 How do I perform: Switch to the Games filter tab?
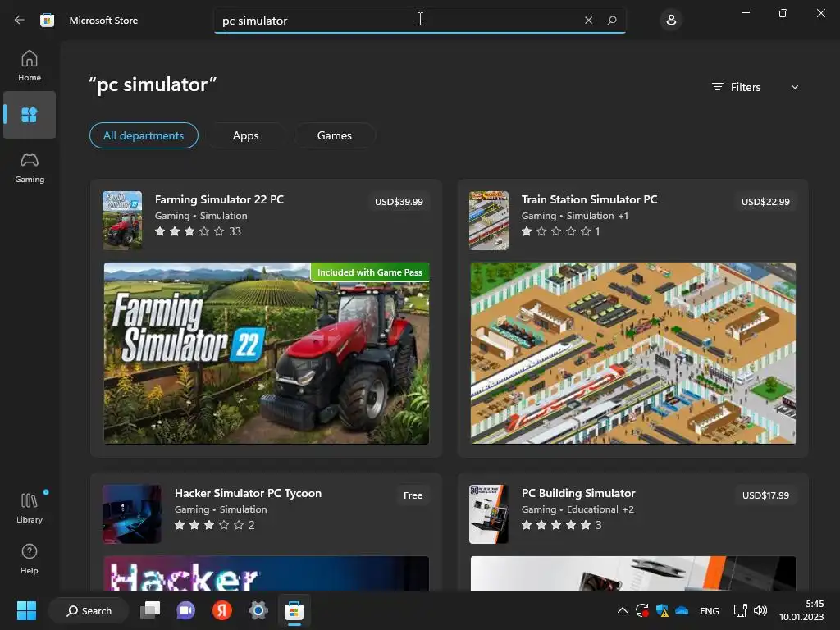coord(335,135)
